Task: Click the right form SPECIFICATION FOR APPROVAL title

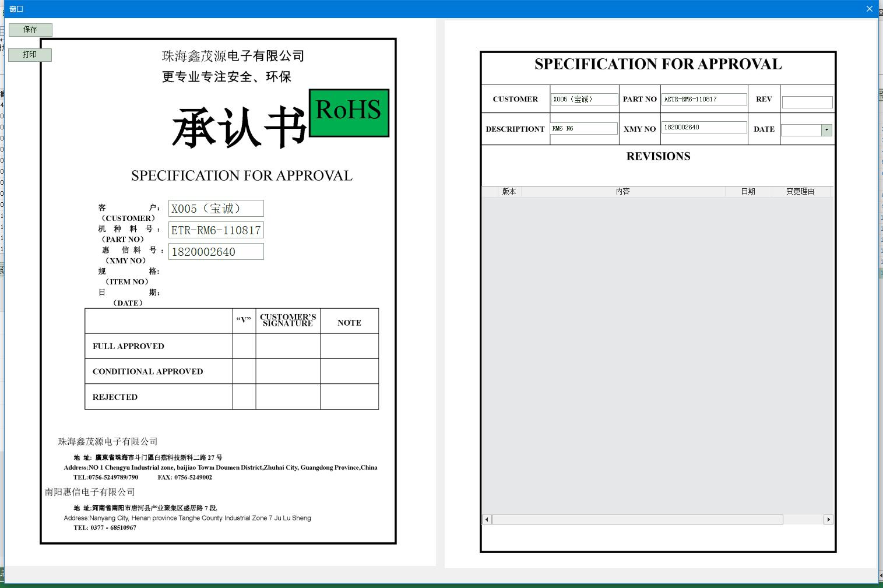Action: point(658,64)
